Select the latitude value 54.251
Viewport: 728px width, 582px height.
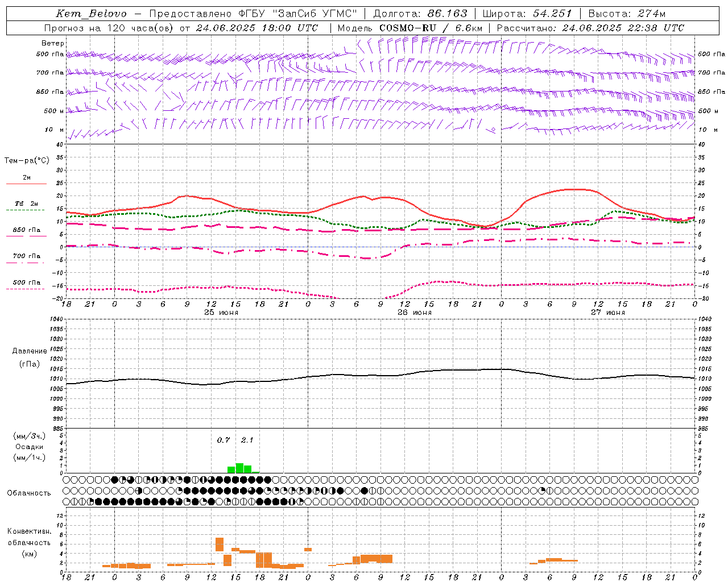[552, 14]
